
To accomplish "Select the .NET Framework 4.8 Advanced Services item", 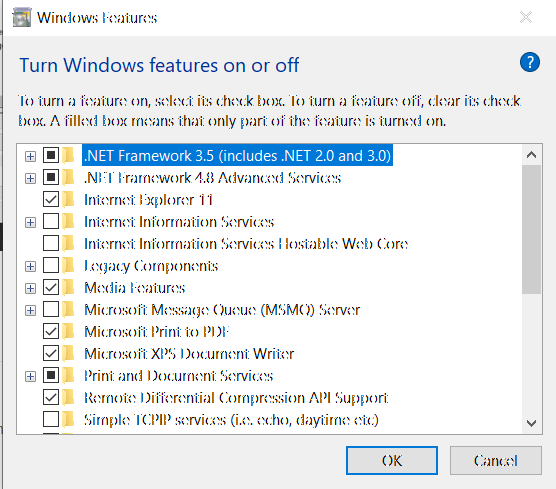I will point(212,178).
